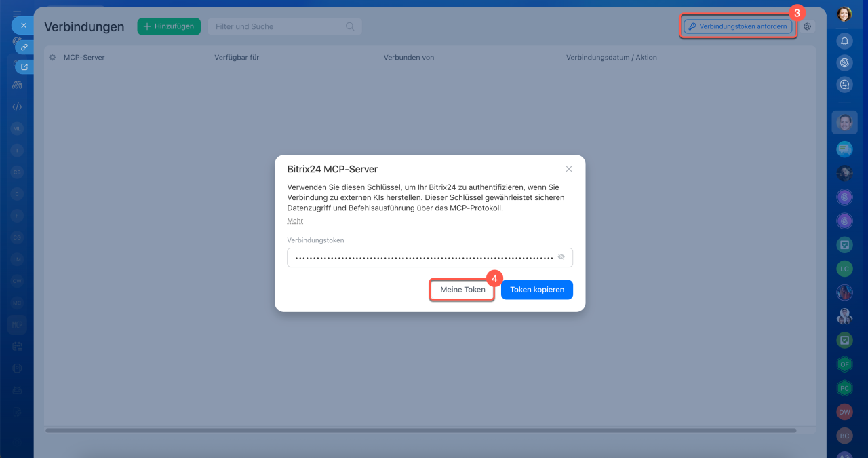Open the OF hexagon chat in right panel
Image resolution: width=868 pixels, height=458 pixels.
[844, 364]
